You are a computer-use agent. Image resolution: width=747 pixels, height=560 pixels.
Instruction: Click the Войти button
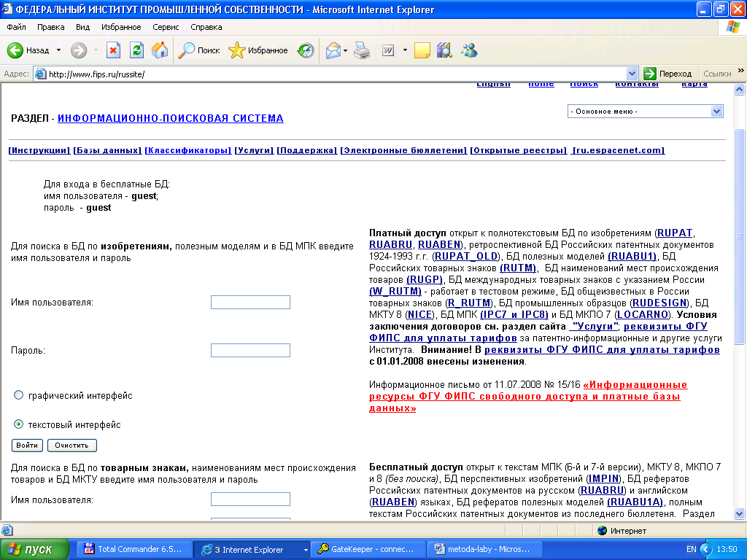(27, 446)
